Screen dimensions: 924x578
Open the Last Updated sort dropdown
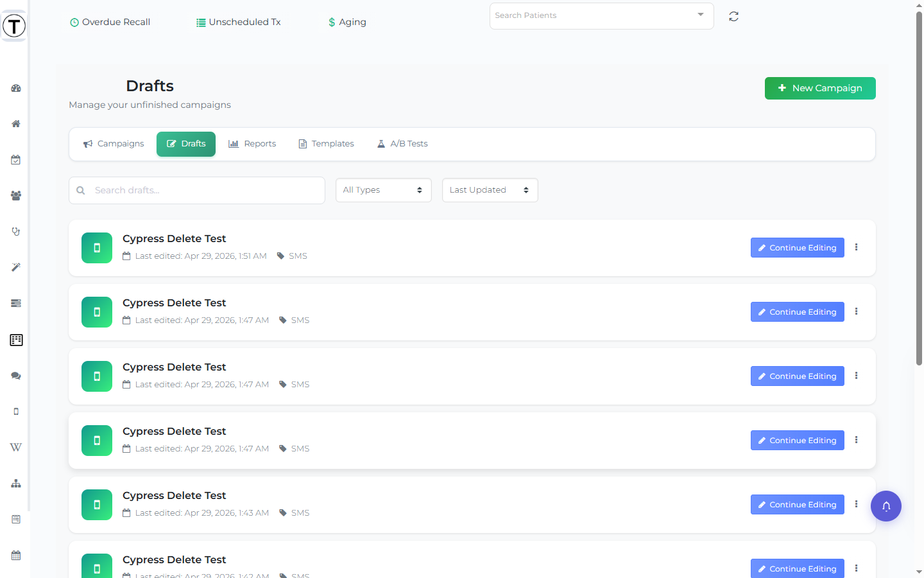490,190
